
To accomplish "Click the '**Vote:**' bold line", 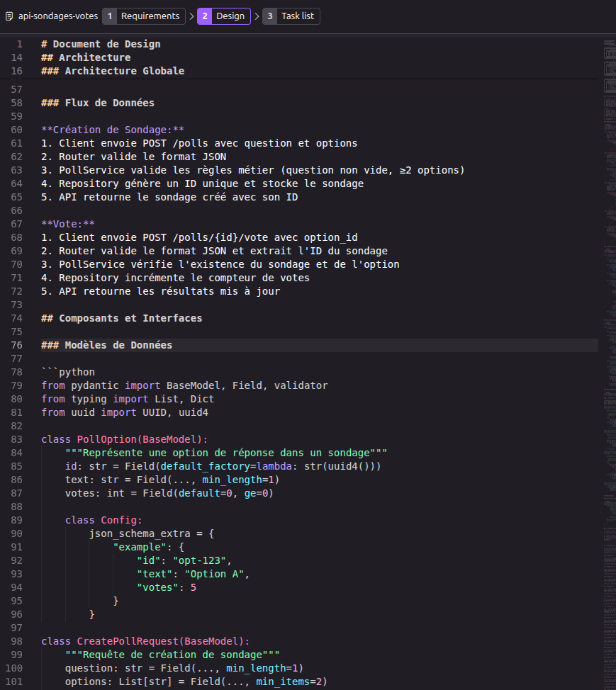I will tap(68, 225).
